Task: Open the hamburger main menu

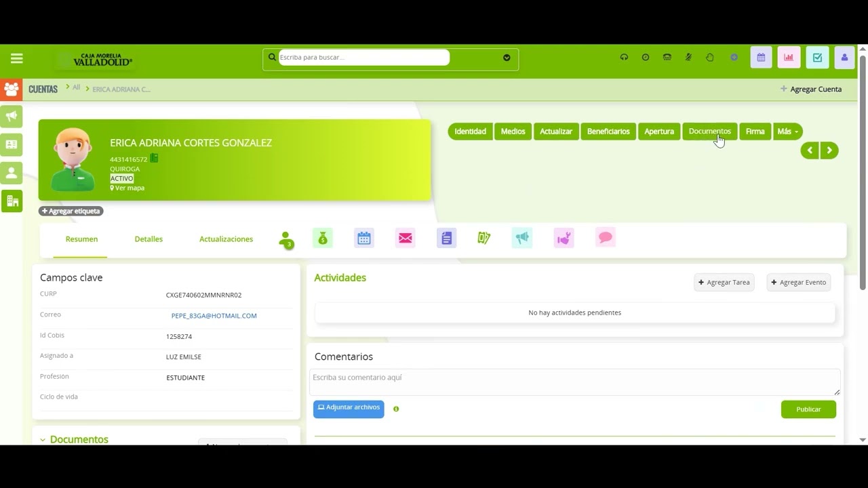Action: point(17,58)
